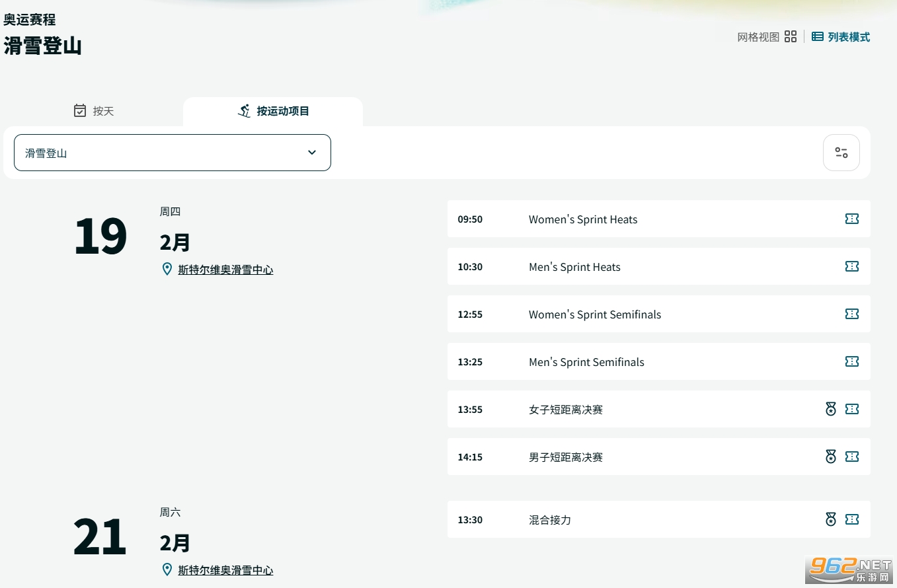The height and width of the screenshot is (588, 897).
Task: Select the 按天 tab
Action: 94,111
